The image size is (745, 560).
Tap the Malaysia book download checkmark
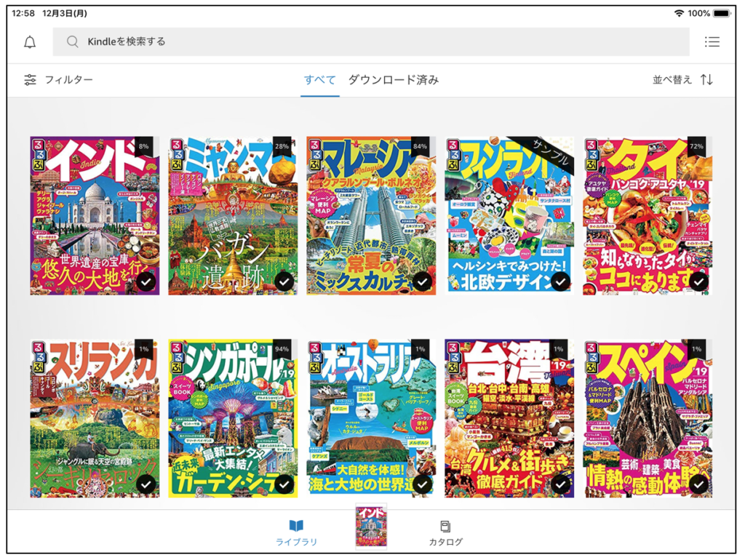coord(423,281)
